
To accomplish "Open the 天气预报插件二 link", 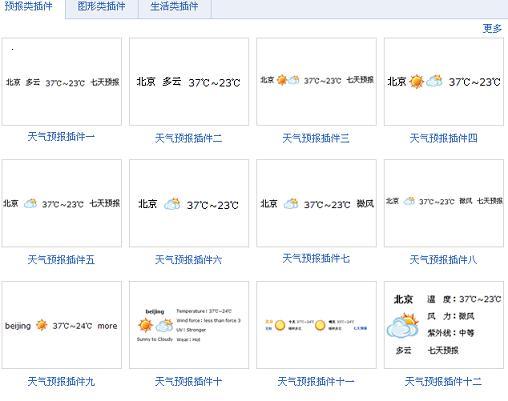I will pos(189,138).
